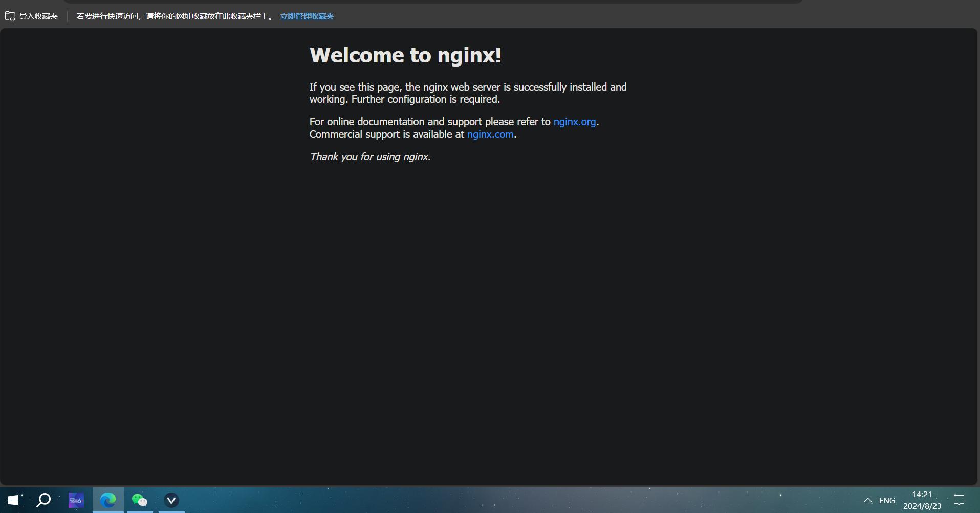Click the Welcome to nginx! heading

click(405, 55)
